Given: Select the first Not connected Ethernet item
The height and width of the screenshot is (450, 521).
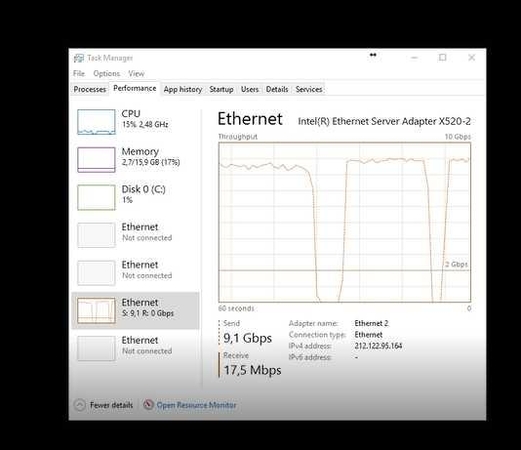Looking at the screenshot, I should point(135,235).
